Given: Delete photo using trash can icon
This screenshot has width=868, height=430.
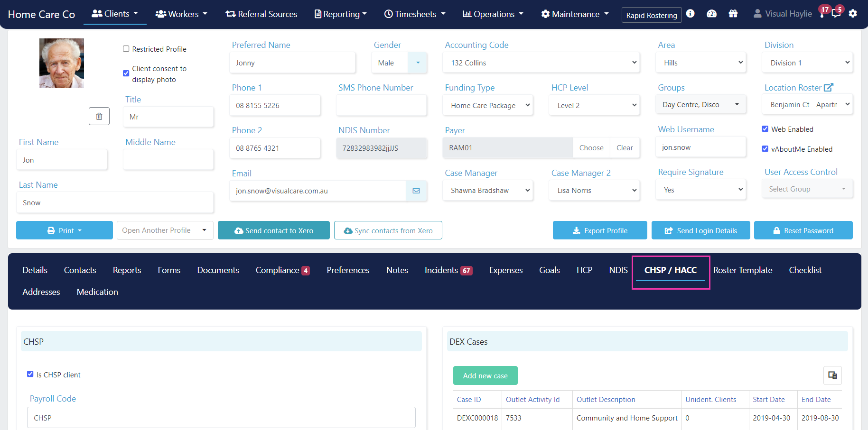Looking at the screenshot, I should coord(99,116).
